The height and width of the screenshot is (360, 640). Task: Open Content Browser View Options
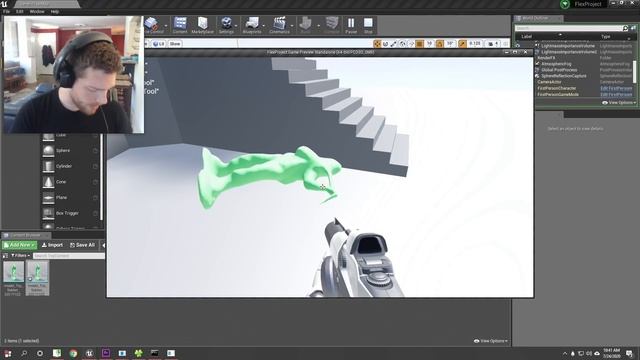(491, 341)
